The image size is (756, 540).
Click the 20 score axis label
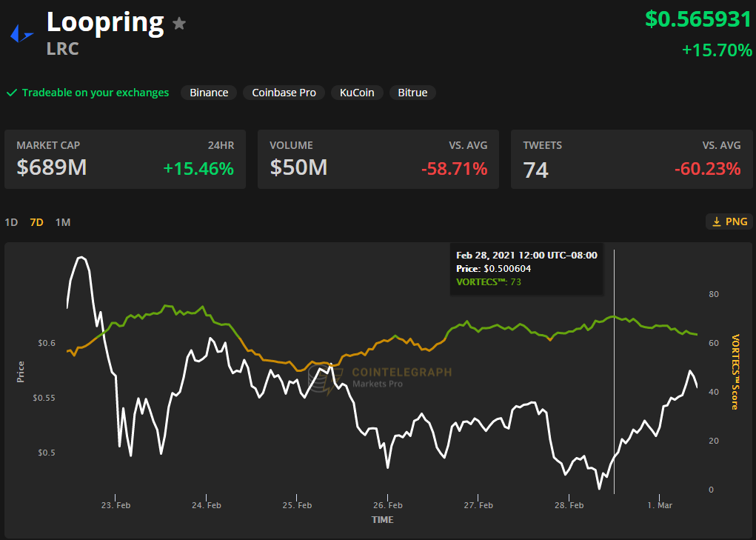click(x=714, y=441)
